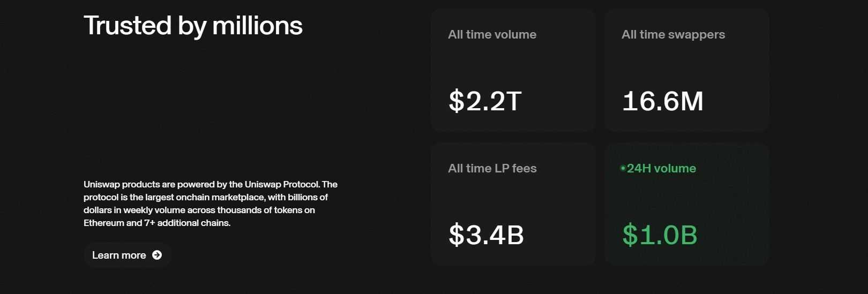Click the green 24H volume label
The height and width of the screenshot is (294, 868).
(662, 168)
